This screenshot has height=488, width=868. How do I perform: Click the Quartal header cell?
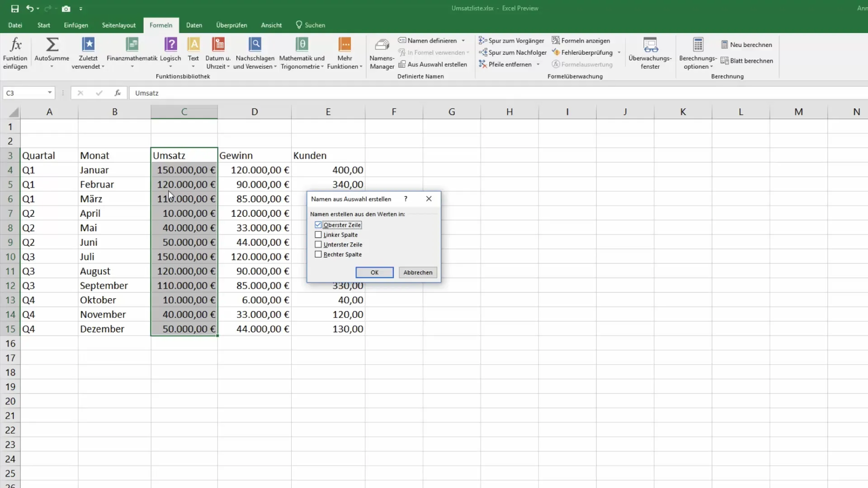[x=49, y=155]
